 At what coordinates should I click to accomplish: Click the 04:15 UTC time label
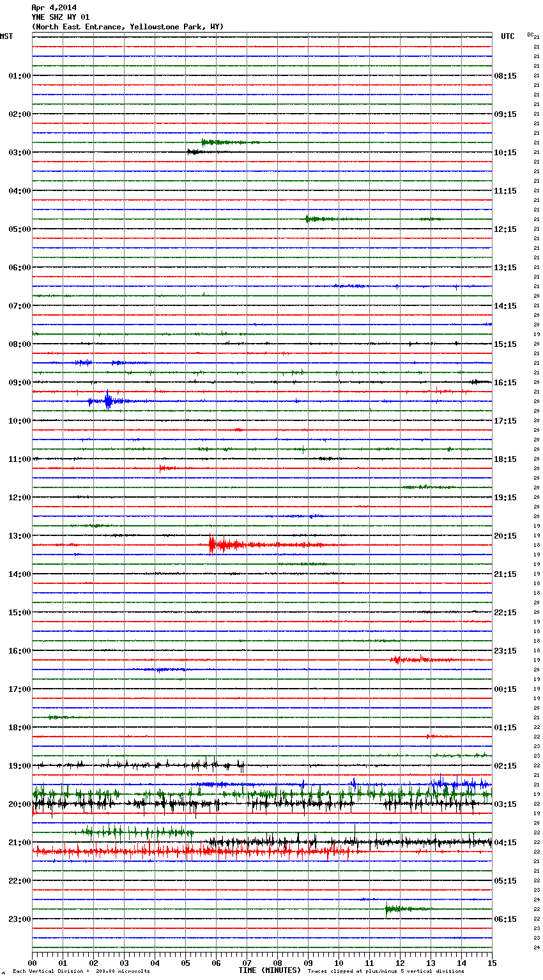[x=505, y=843]
